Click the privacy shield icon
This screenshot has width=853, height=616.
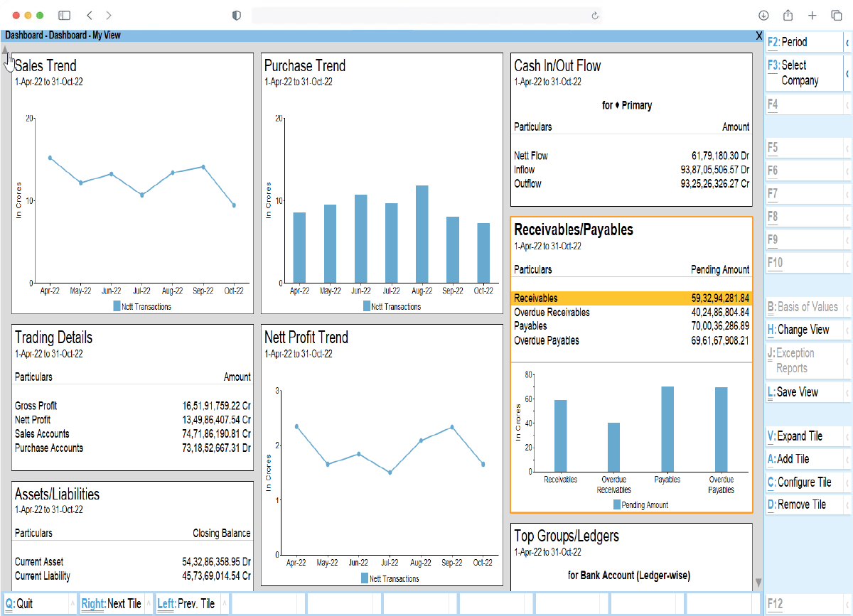tap(237, 16)
